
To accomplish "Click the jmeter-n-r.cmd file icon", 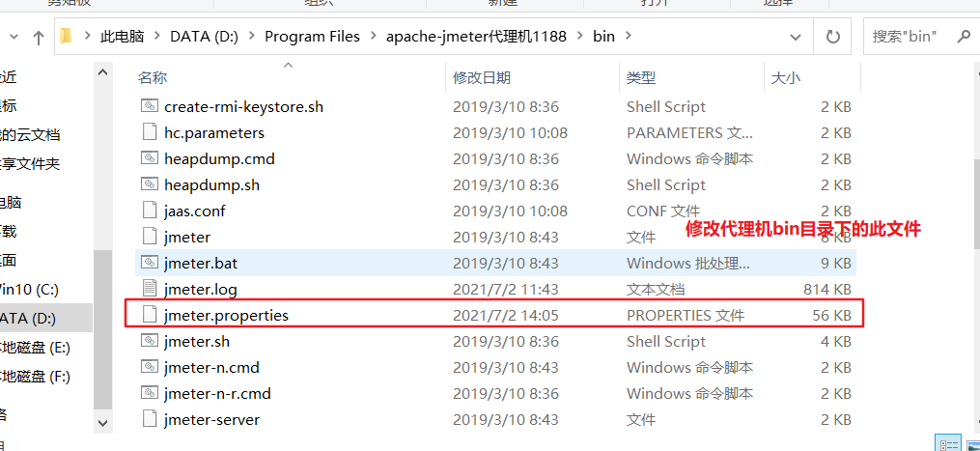I will point(149,393).
